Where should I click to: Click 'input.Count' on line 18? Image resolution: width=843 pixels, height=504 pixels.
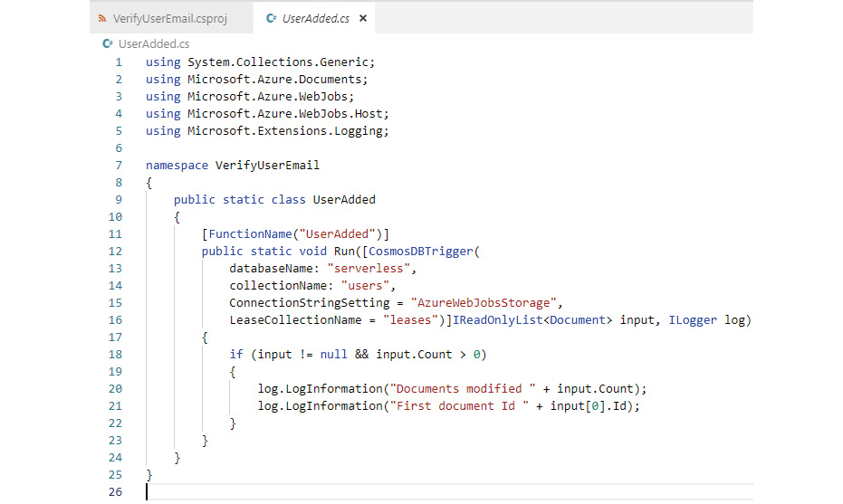coord(414,355)
